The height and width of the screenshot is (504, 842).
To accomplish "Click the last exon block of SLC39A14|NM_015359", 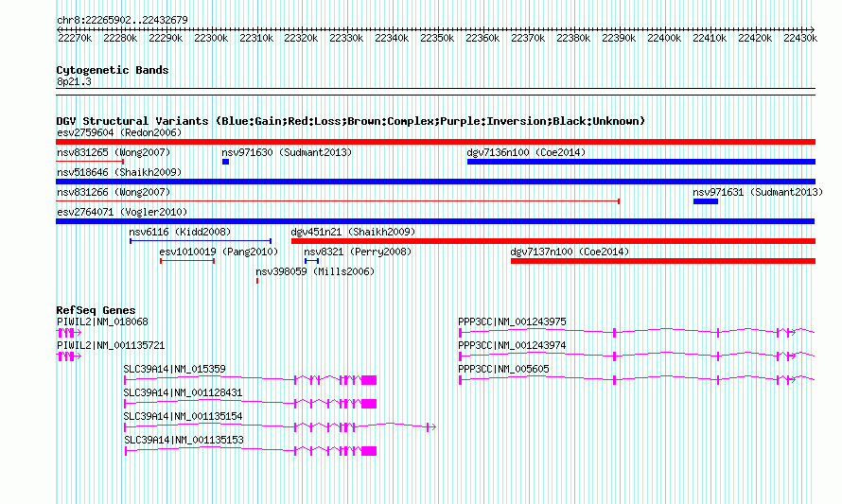I will tap(369, 380).
